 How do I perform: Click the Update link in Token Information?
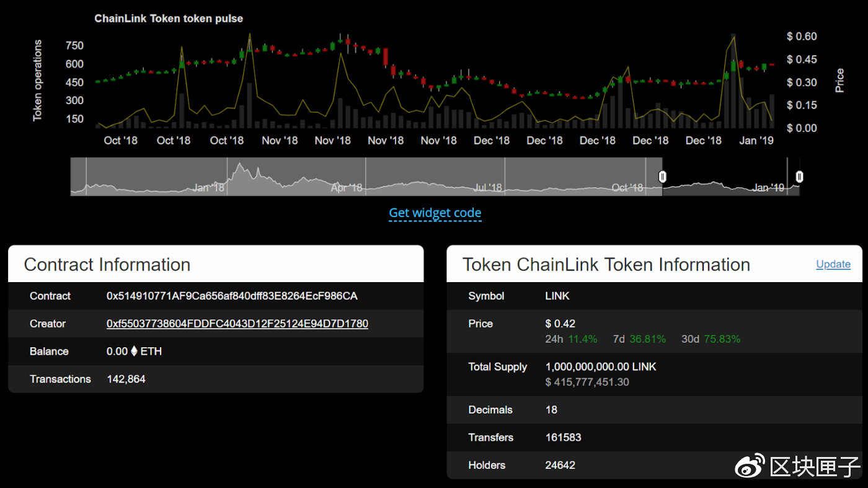833,264
